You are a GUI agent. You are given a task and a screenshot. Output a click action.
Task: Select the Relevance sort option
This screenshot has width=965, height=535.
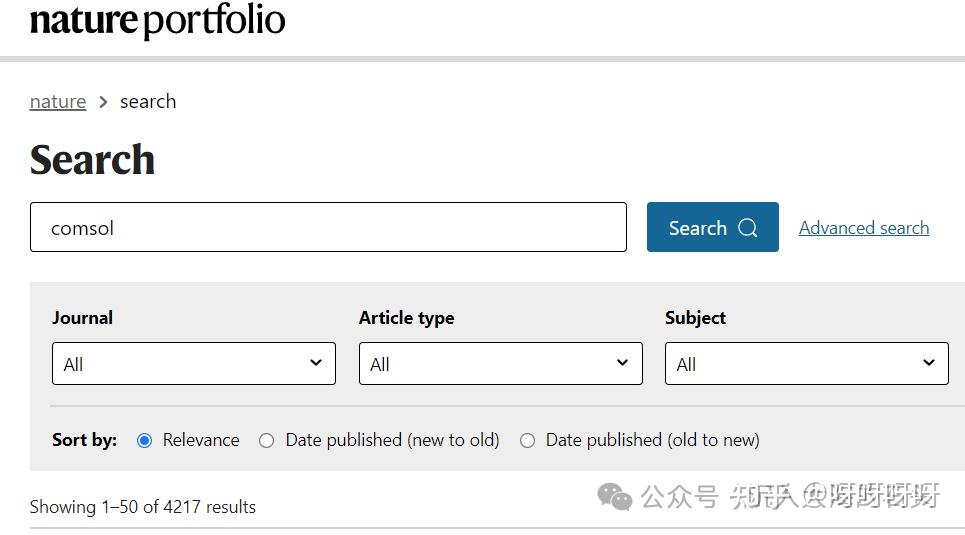pos(145,440)
